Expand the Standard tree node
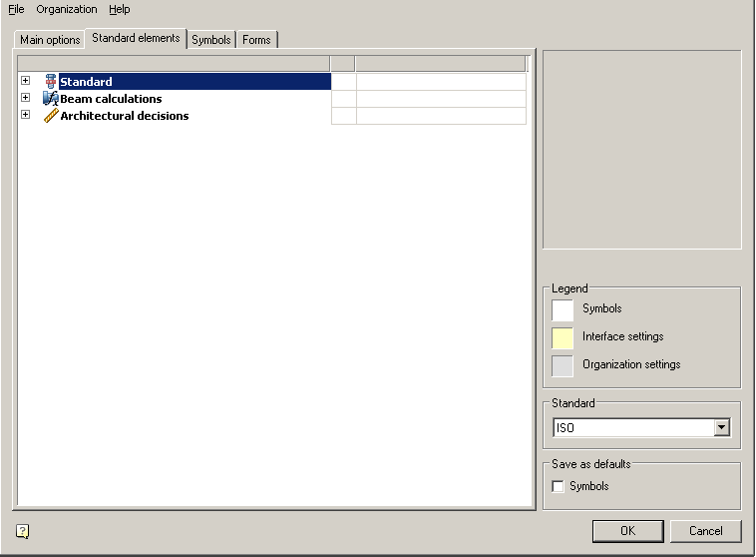Screen dimensions: 756x557 (x=26, y=81)
